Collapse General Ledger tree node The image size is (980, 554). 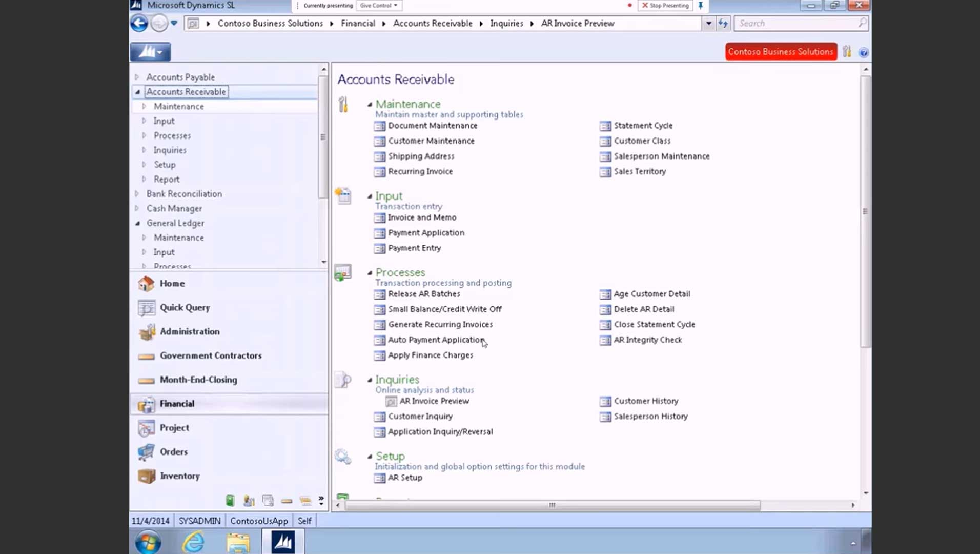coord(137,223)
